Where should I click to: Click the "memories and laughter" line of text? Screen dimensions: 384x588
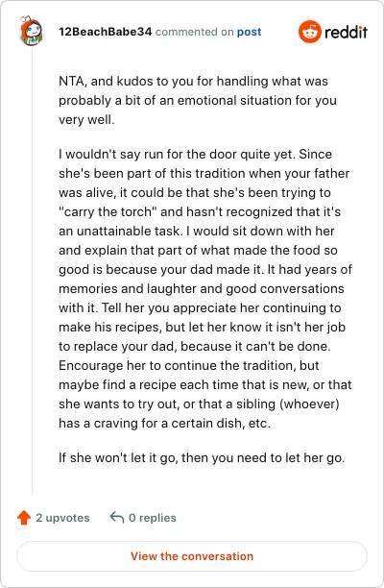[202, 289]
